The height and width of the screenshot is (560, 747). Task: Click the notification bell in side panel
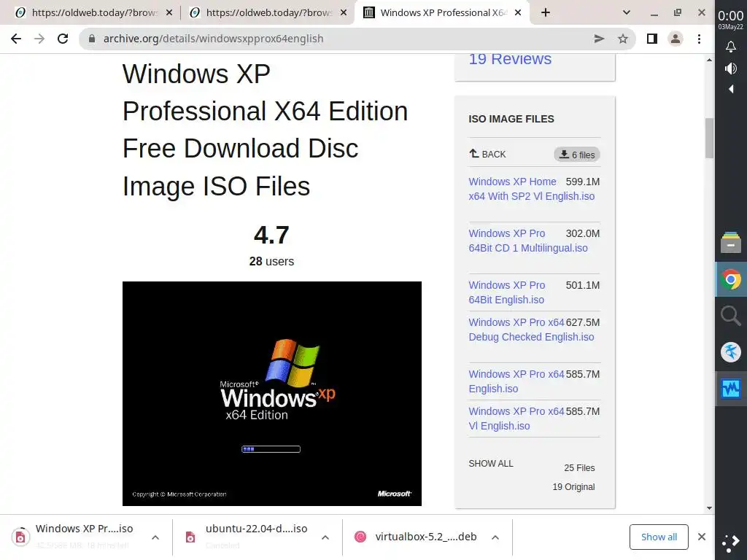pos(731,47)
